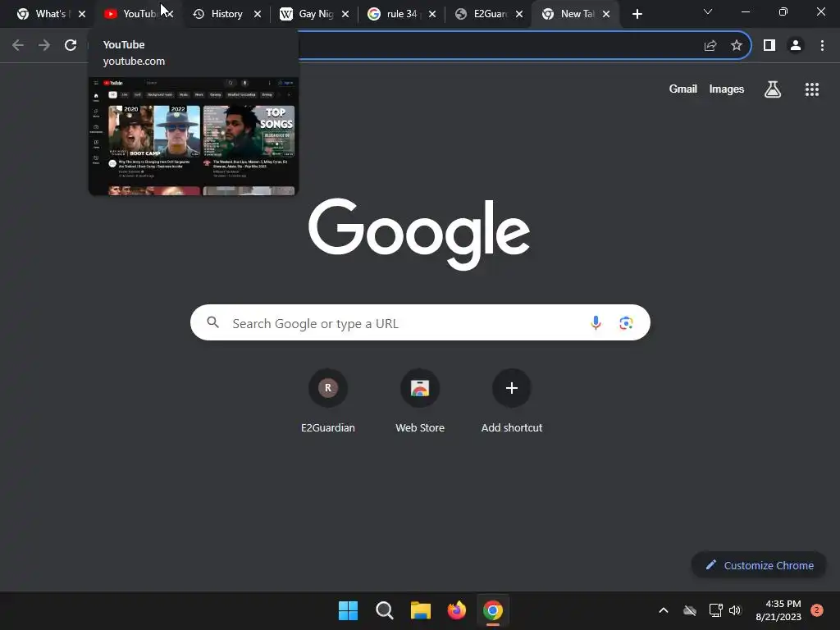Focus the Search Google or type a URL box
Screen dimensions: 840x630
(x=420, y=322)
